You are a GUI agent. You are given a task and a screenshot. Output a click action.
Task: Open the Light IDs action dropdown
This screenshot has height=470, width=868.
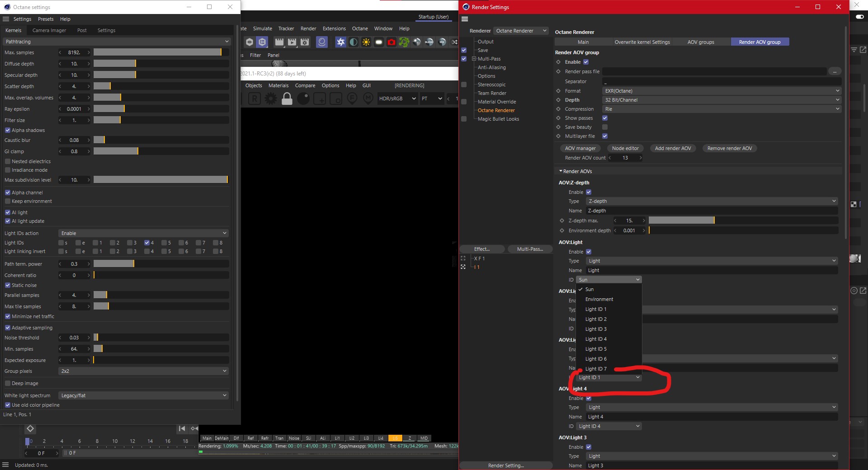click(143, 233)
